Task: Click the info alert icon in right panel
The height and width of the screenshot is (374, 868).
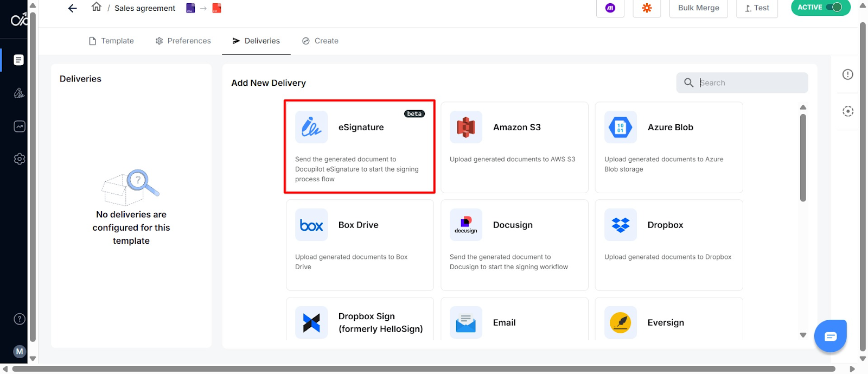Action: 848,74
